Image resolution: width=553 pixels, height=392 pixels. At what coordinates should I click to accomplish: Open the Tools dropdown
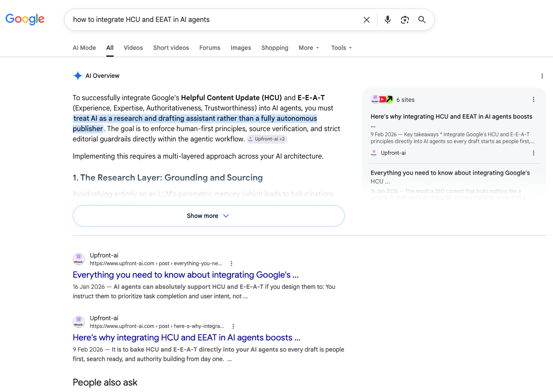coord(342,48)
